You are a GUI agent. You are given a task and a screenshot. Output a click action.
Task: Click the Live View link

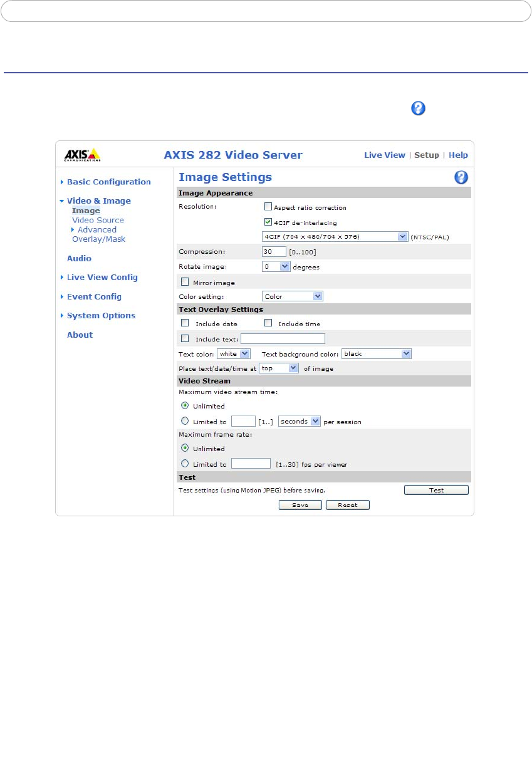pyautogui.click(x=384, y=155)
